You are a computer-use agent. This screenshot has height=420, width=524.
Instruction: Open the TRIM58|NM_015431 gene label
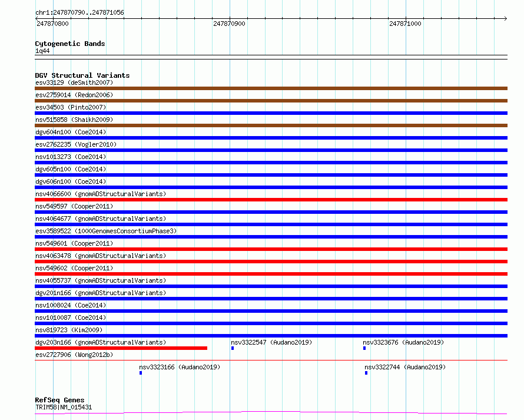(64, 407)
